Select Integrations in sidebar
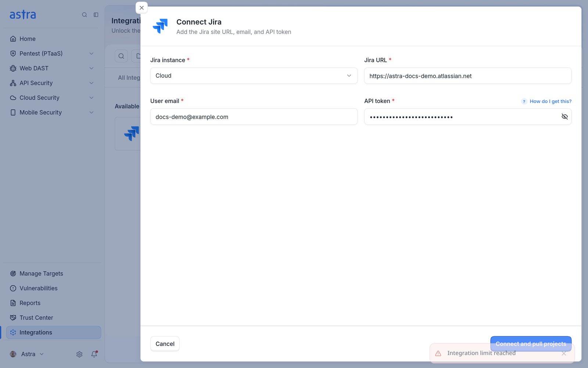 pos(54,332)
